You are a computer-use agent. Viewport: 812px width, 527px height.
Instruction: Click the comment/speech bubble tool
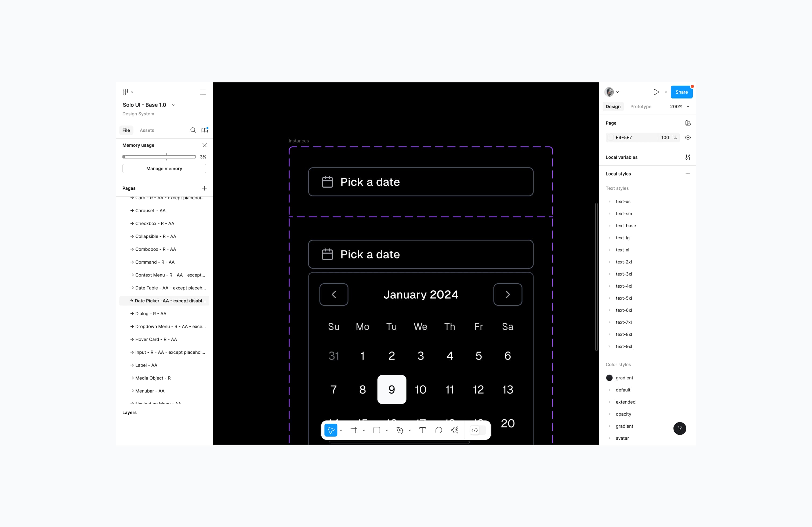[438, 430]
